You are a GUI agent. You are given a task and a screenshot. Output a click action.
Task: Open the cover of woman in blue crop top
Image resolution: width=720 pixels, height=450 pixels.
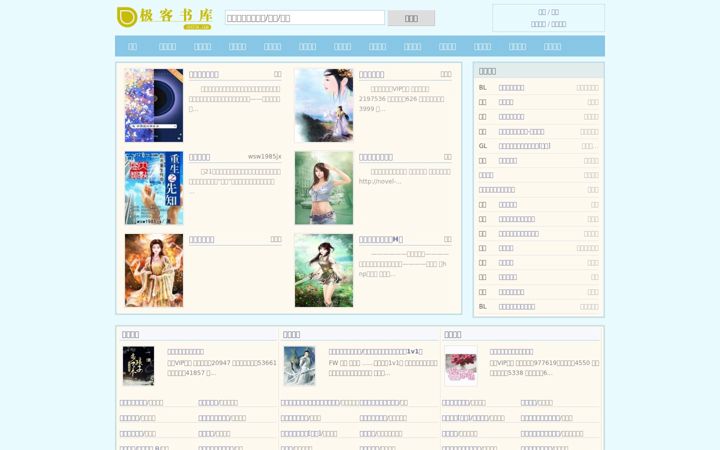(324, 188)
